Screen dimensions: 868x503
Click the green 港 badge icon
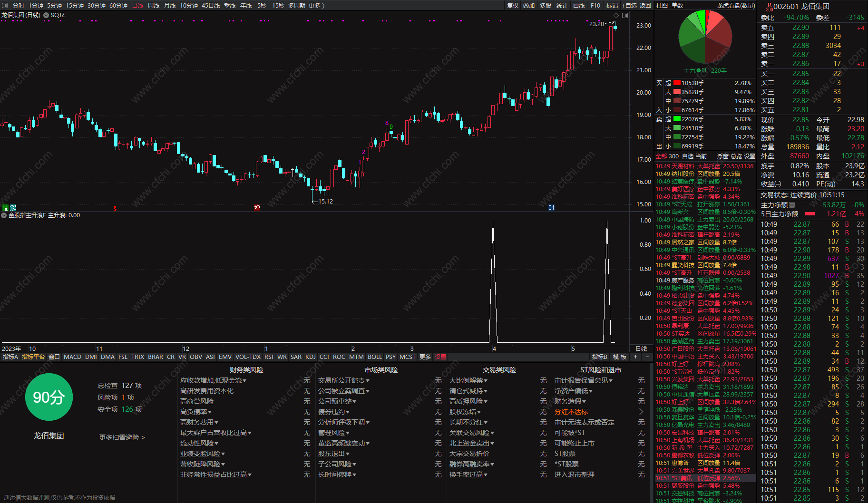pos(5,208)
